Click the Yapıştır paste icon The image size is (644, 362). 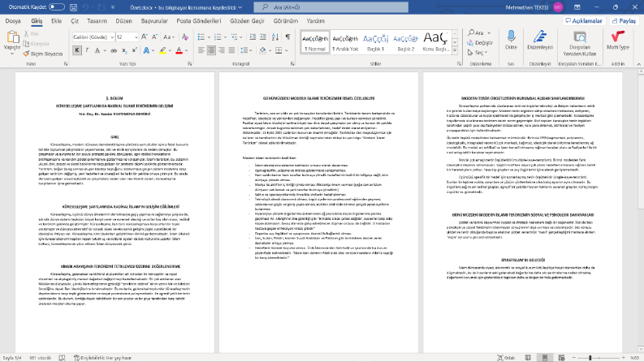12,37
